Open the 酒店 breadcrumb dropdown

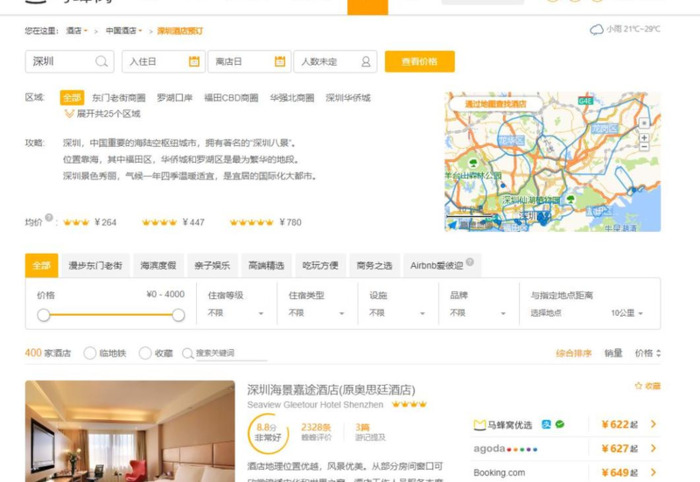tap(77, 31)
